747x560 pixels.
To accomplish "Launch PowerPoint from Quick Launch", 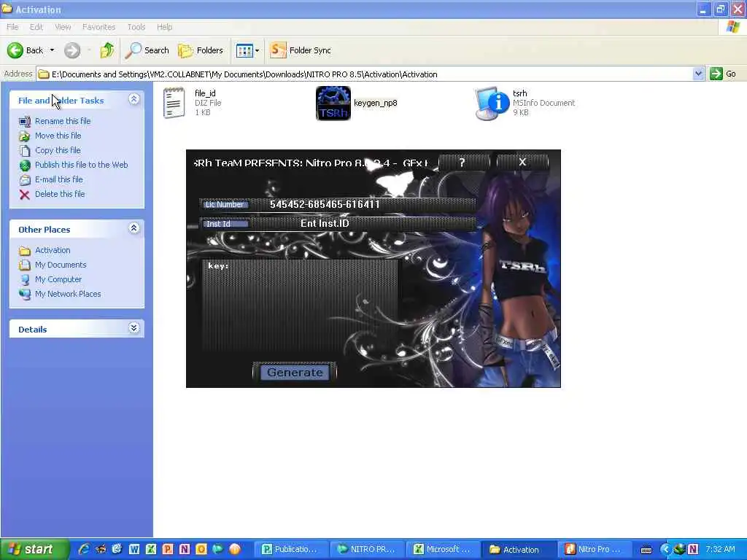I will coord(168,549).
